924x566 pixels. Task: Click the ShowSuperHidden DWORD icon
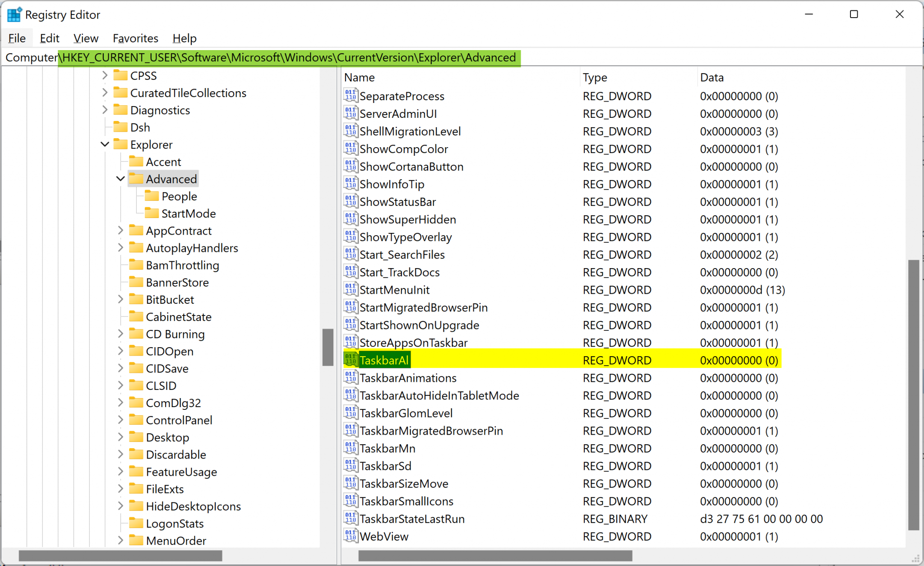(351, 218)
